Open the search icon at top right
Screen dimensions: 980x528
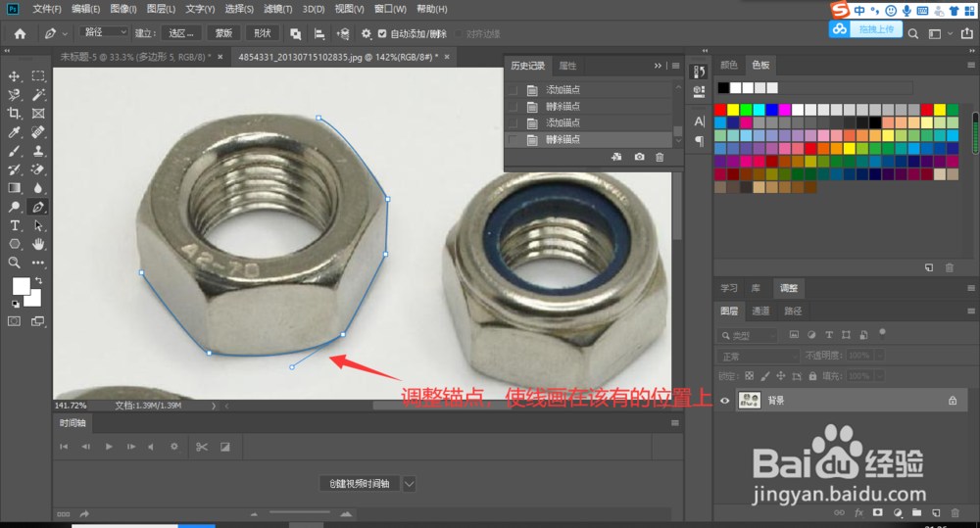[913, 33]
